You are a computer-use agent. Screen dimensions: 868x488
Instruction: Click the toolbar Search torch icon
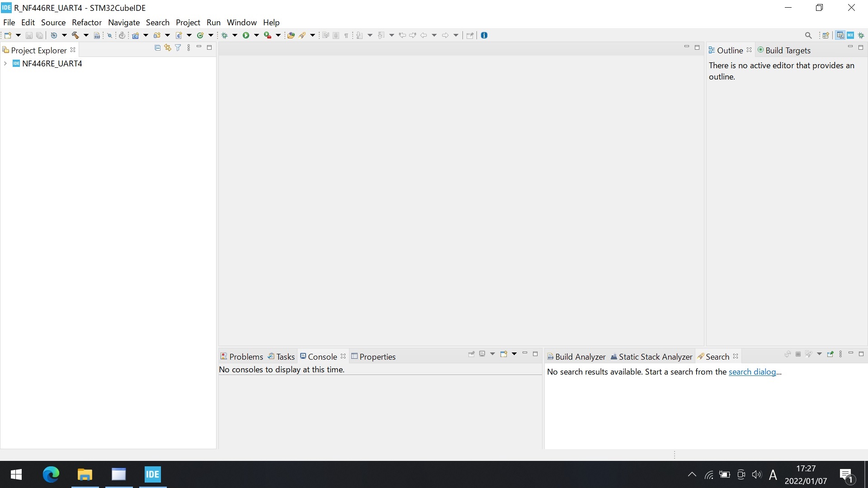tap(302, 35)
